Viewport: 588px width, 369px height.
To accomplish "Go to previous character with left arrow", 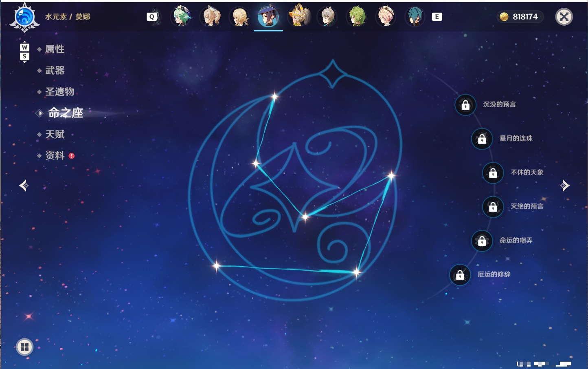I will tap(24, 186).
